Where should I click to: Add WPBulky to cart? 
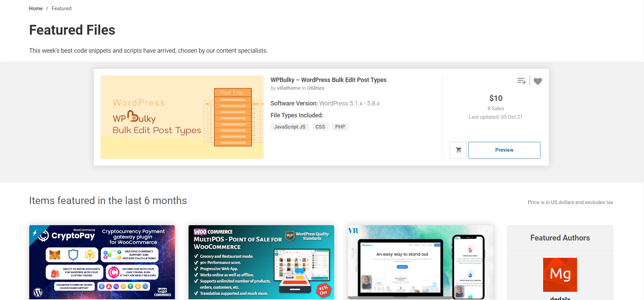[x=458, y=150]
